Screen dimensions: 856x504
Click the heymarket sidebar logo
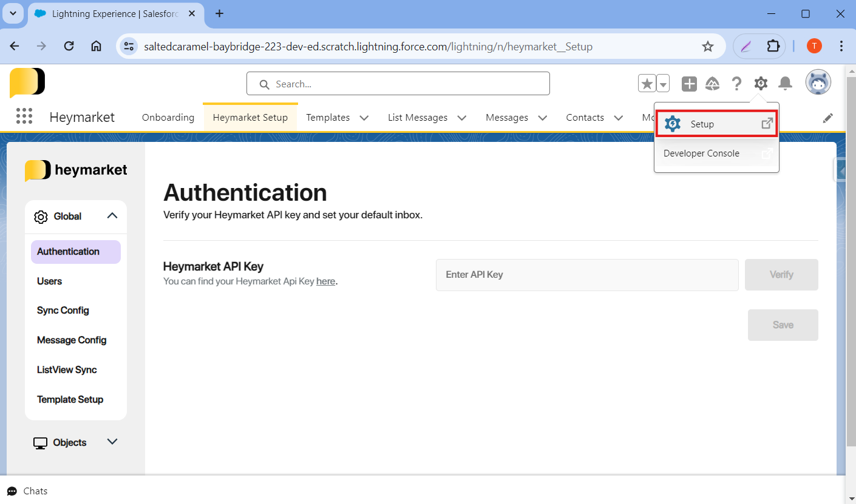tap(76, 170)
